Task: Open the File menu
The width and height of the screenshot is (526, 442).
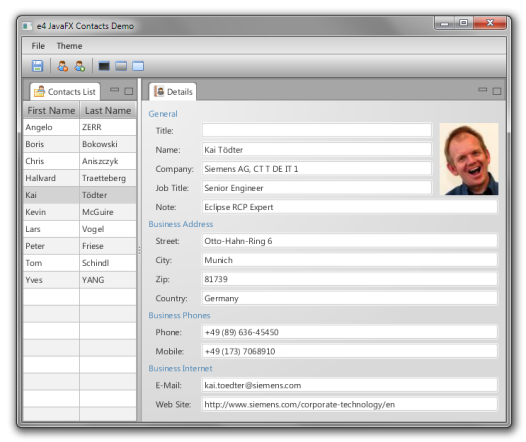Action: 38,46
